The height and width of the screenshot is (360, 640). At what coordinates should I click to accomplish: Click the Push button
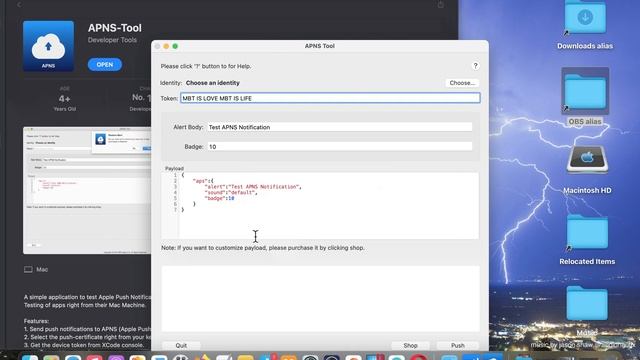click(x=458, y=345)
